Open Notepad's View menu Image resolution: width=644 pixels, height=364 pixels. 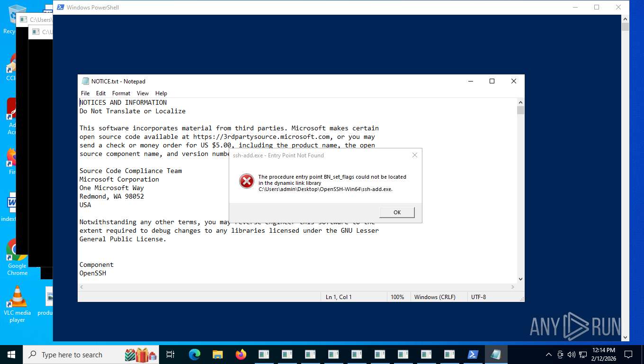point(143,93)
